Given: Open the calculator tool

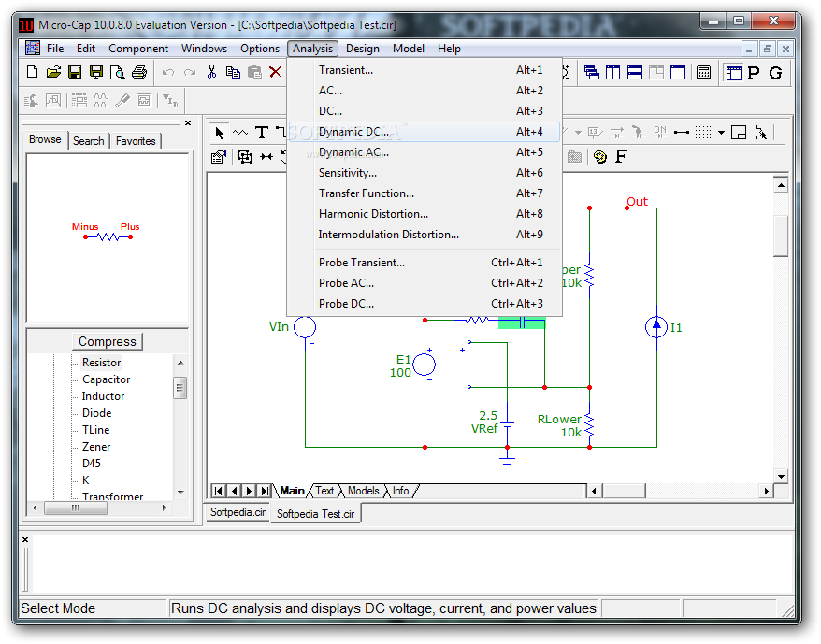Looking at the screenshot, I should 704,72.
